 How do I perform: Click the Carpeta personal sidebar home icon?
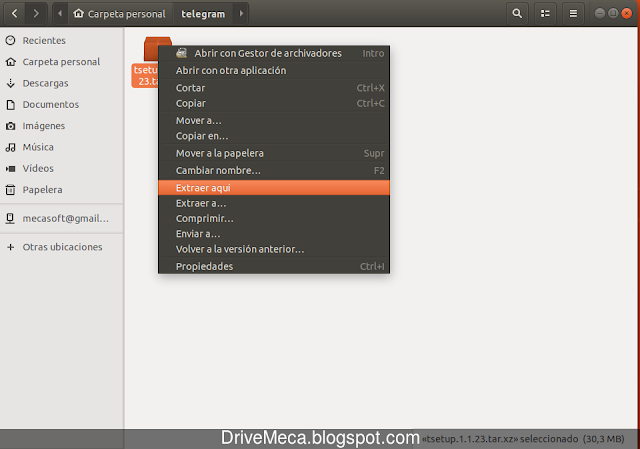click(x=11, y=62)
